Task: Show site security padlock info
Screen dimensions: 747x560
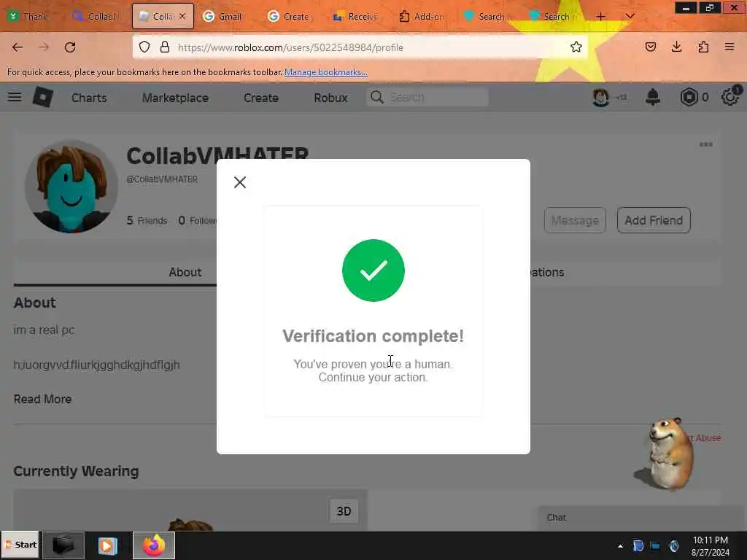Action: point(165,47)
